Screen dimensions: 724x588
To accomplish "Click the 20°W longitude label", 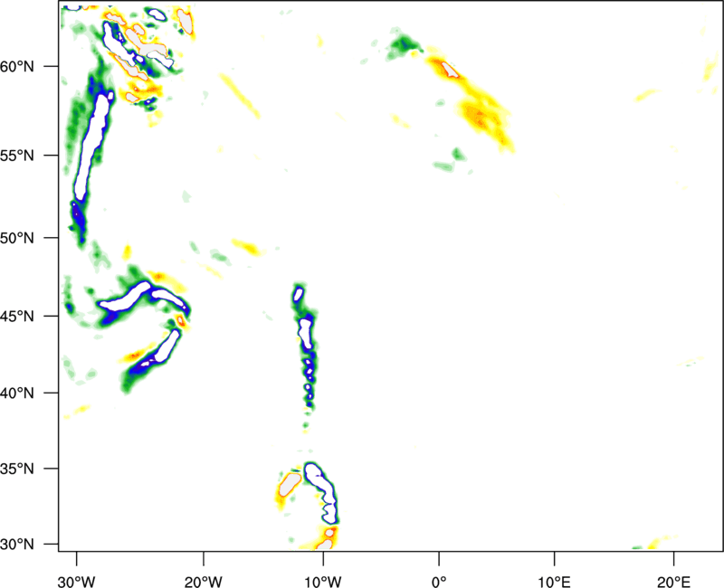I will coord(204,582).
